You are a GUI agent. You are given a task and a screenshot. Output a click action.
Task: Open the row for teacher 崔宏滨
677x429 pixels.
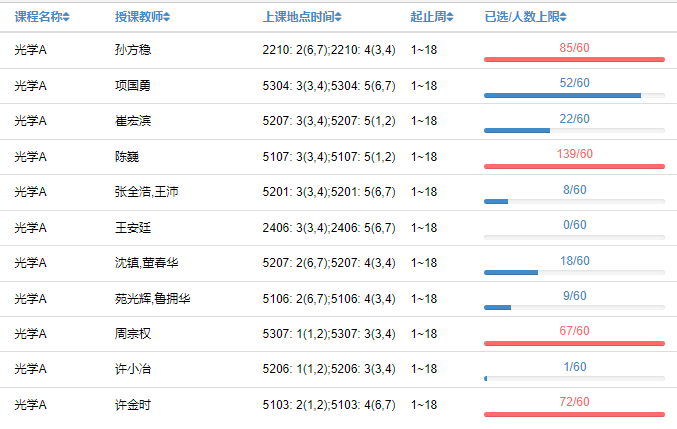coord(133,121)
